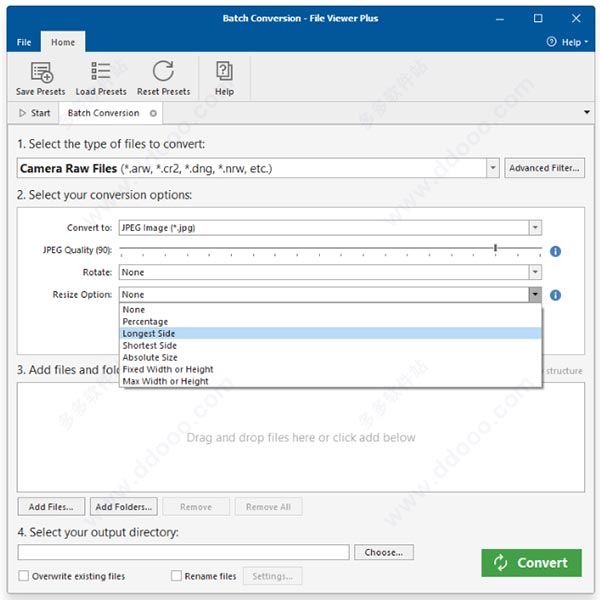Click the JPEG Quality slider handle
600x600 pixels.
(495, 248)
